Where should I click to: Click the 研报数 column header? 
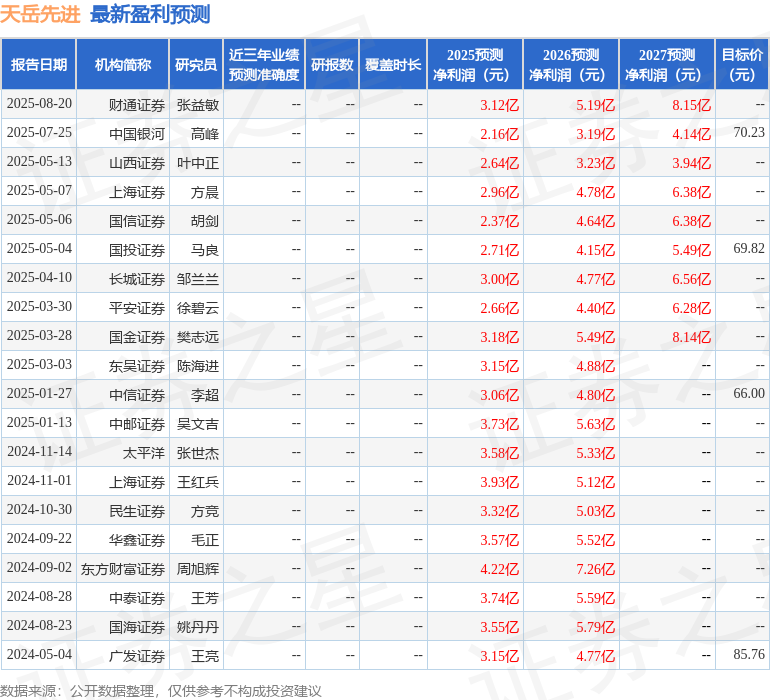click(x=332, y=64)
